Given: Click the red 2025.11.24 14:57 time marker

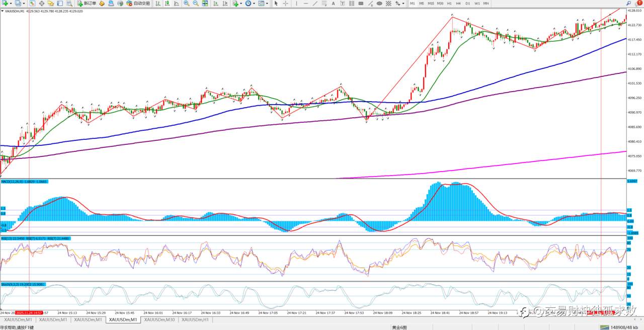Looking at the screenshot, I should pos(29,312).
